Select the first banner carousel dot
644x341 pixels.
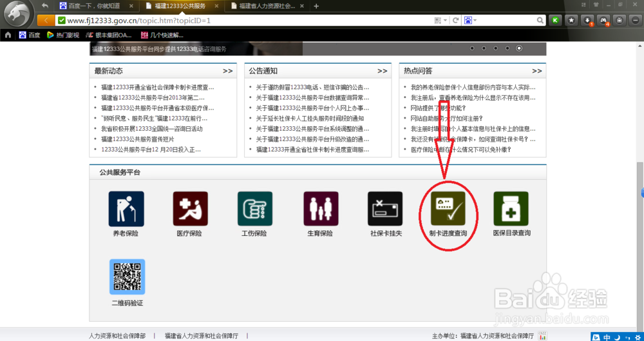tap(472, 48)
